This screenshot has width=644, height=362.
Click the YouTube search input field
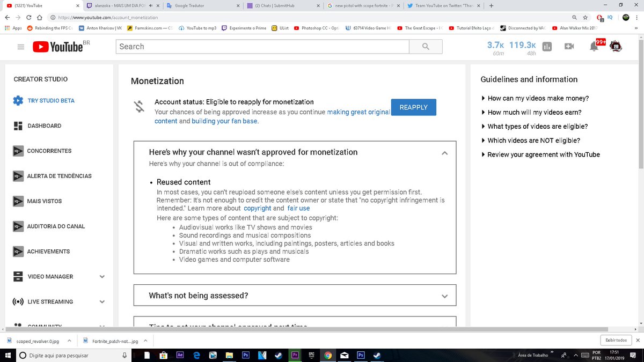(x=262, y=47)
